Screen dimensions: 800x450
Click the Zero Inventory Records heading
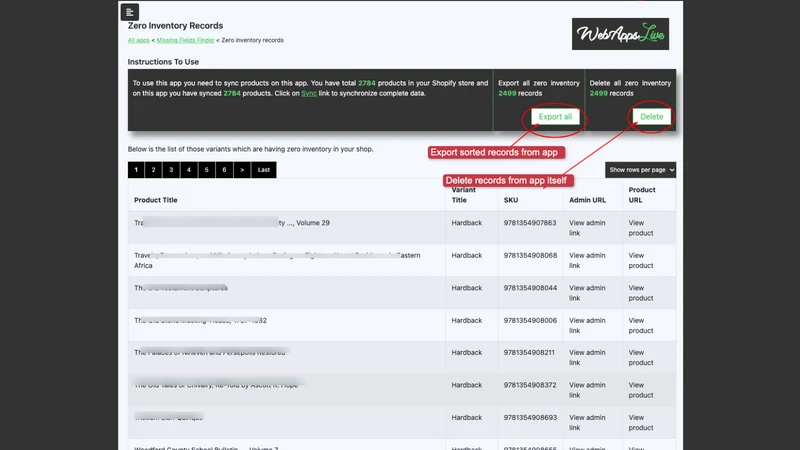point(175,26)
